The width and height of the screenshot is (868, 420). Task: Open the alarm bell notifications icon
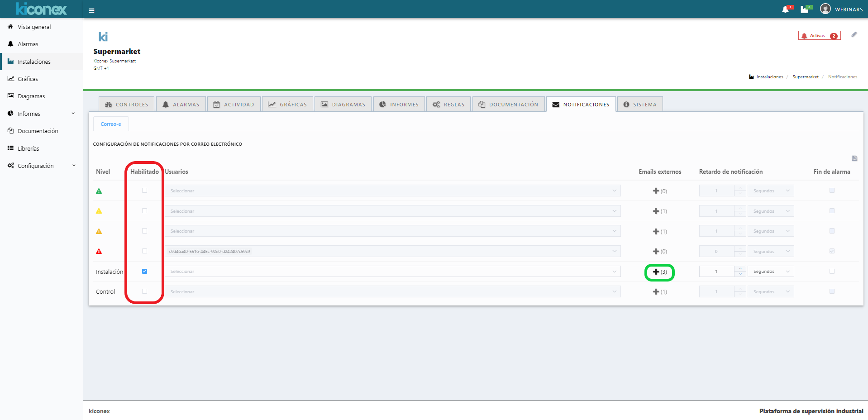(x=786, y=10)
